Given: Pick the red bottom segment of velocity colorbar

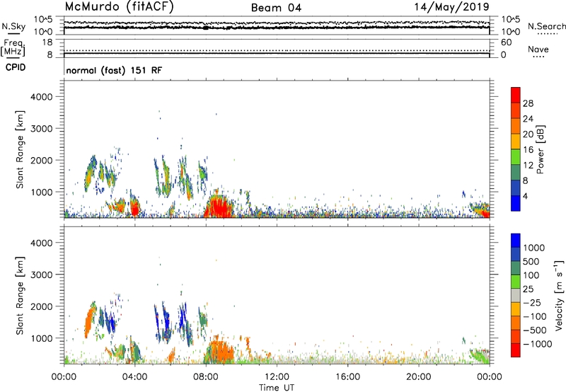Looking at the screenshot, I should pos(516,350).
